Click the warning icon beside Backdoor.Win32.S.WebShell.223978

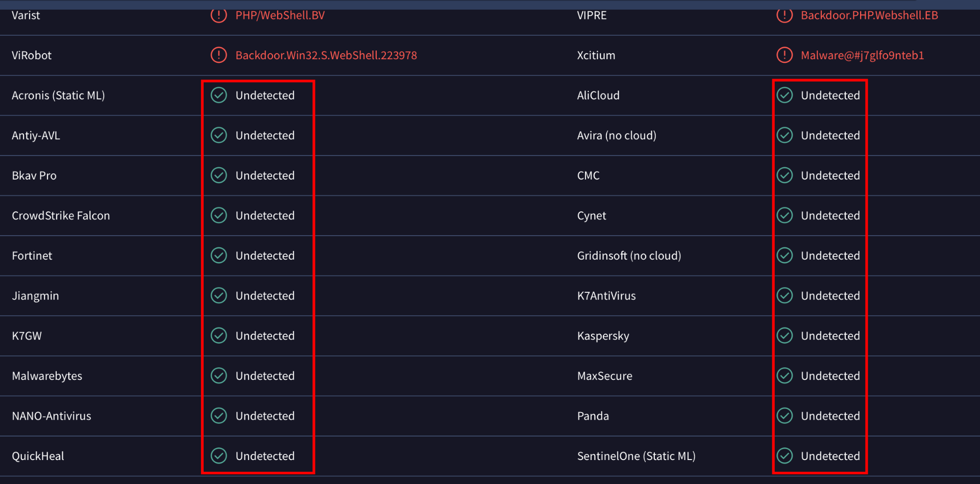coord(218,55)
